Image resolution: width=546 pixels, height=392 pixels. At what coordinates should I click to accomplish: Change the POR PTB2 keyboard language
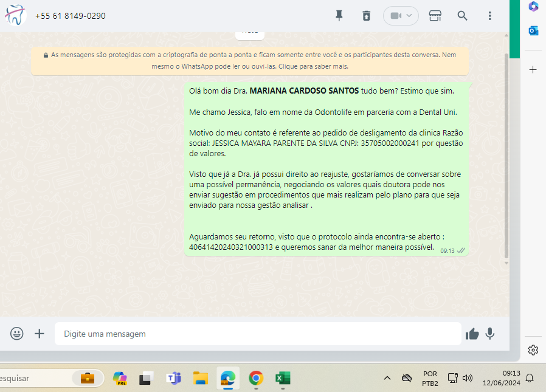[430, 379]
